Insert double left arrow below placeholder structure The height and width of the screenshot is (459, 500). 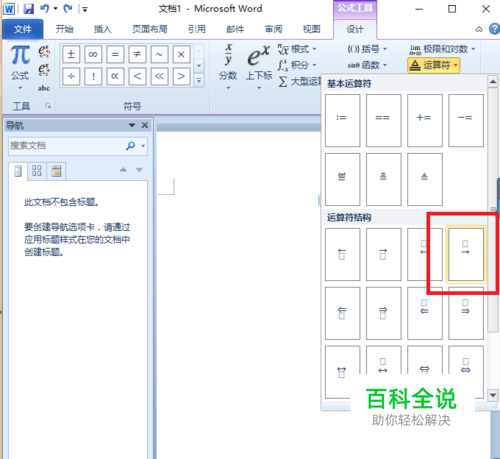[425, 313]
